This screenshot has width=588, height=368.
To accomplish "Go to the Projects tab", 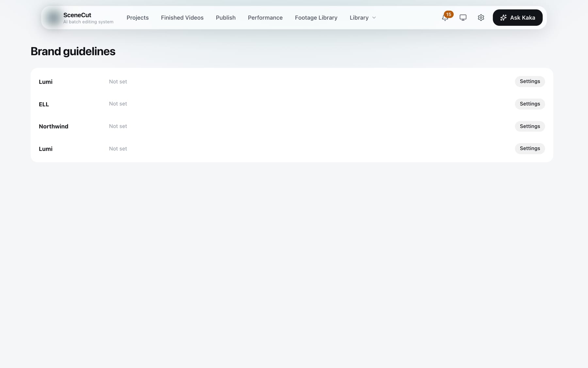I will pyautogui.click(x=138, y=18).
